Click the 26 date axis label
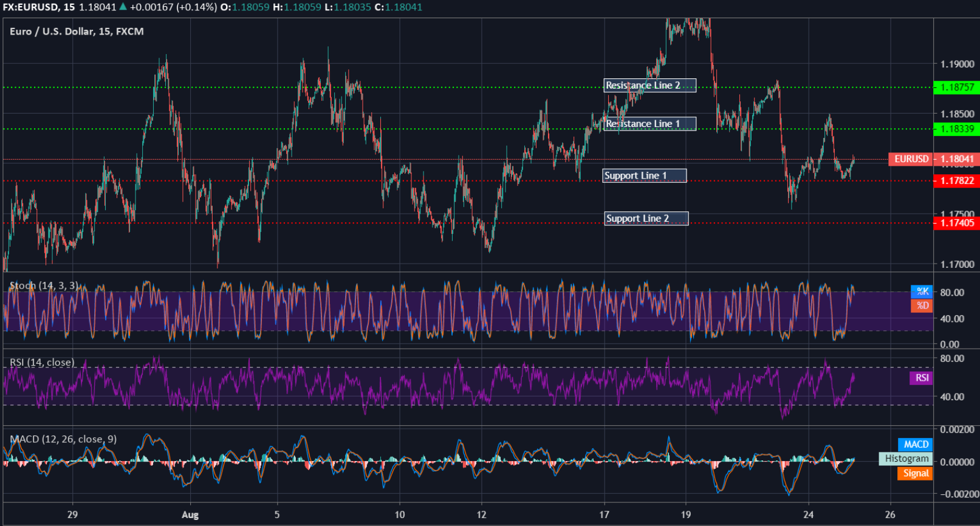 tap(890, 515)
